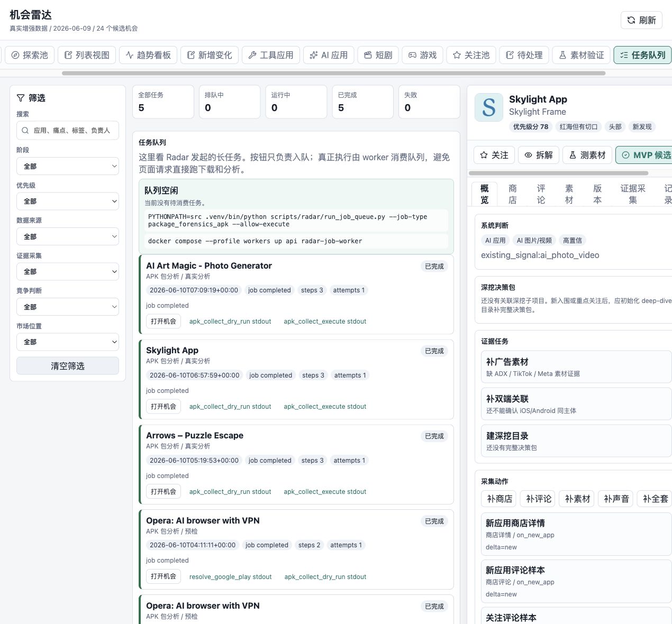672x624 pixels.
Task: Click the edit icon on 列表视图 tab
Action: (x=68, y=55)
